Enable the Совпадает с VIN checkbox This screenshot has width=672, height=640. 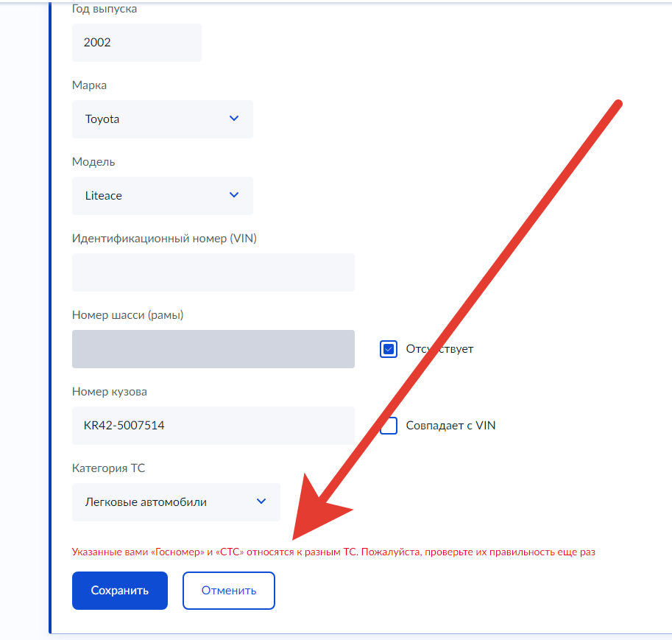point(389,426)
